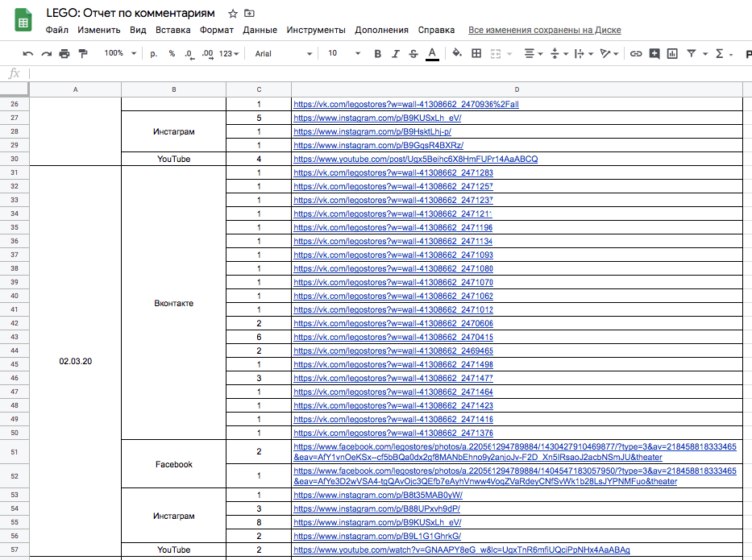This screenshot has width=752, height=560.
Task: Open the Формат menu
Action: pos(216,30)
